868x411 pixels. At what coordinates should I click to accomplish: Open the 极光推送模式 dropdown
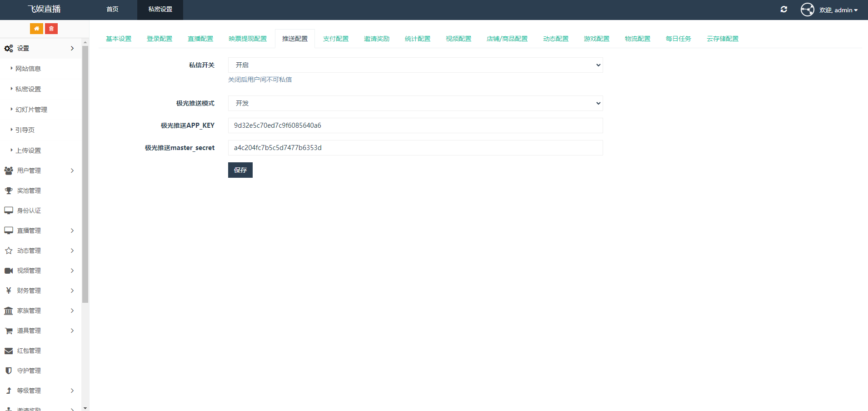tap(415, 103)
